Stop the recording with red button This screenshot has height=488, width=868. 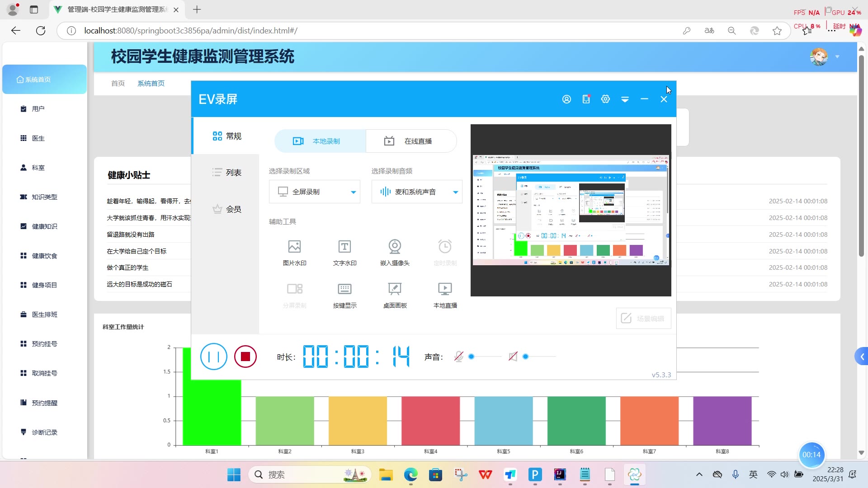[245, 357]
